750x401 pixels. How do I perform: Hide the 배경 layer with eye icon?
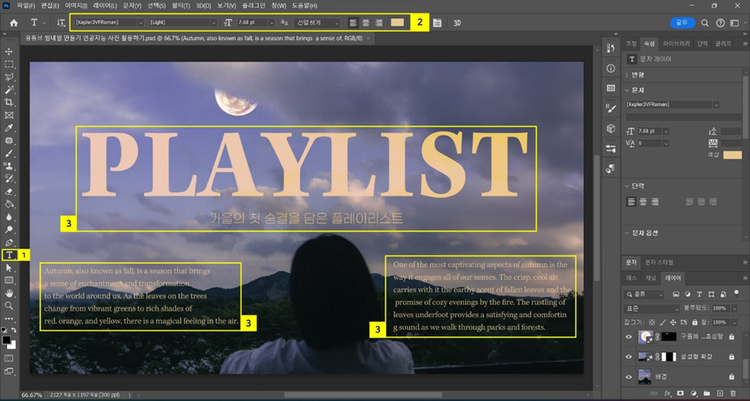click(x=629, y=377)
